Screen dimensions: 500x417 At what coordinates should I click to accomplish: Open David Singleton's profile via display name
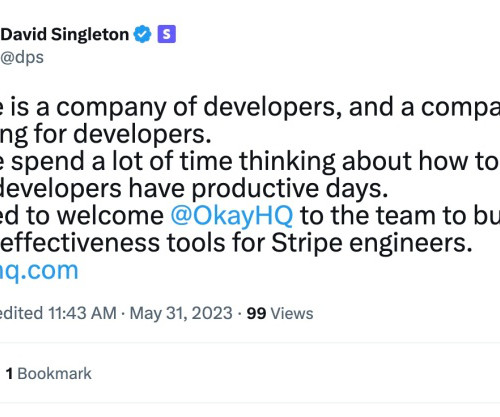tap(65, 34)
